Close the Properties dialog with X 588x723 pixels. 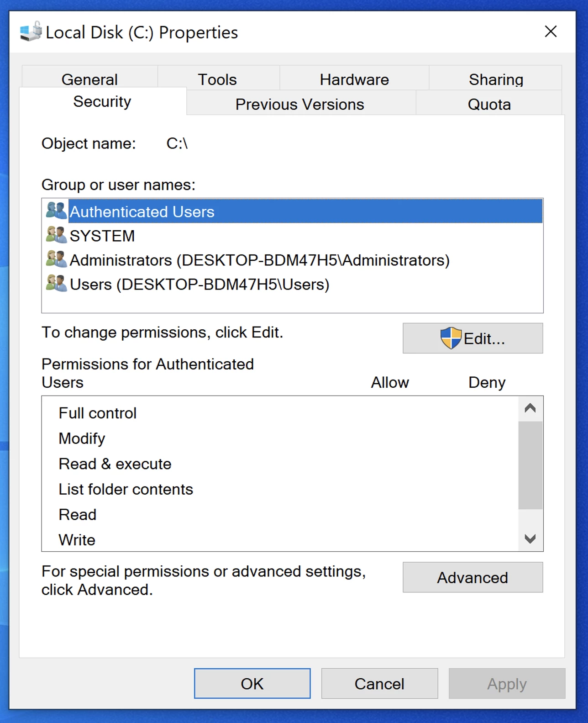pos(551,32)
